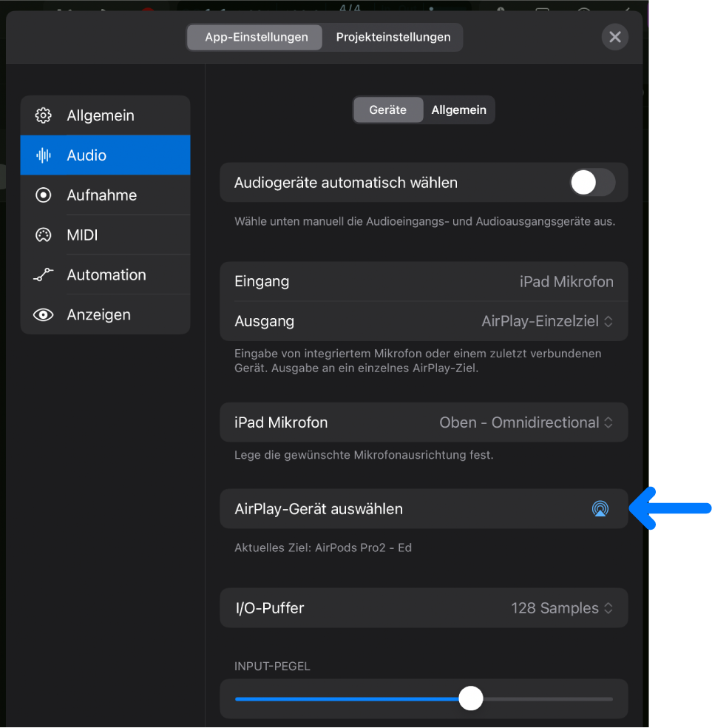Viewport: 712px width, 728px height.
Task: Toggle Audiogeräte automatisch wählen switch
Action: (592, 183)
